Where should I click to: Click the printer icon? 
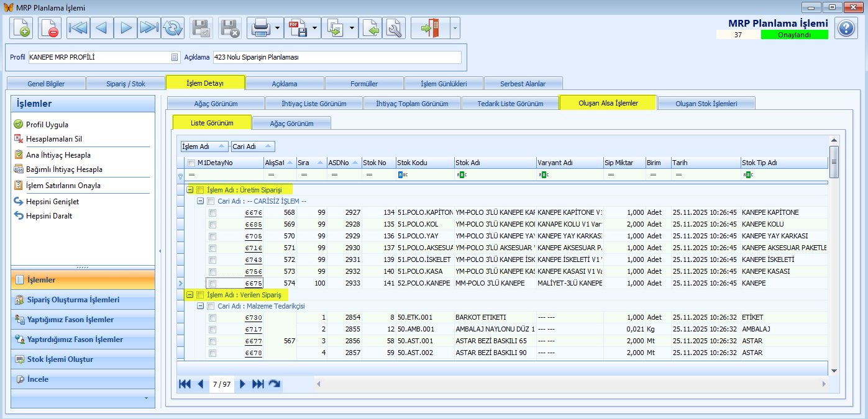260,28
